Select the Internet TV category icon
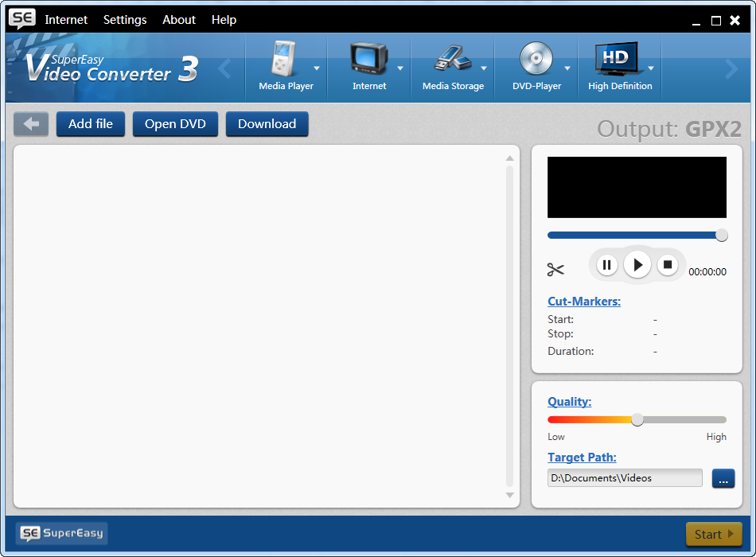Screen dimensions: 756x557 (x=368, y=58)
